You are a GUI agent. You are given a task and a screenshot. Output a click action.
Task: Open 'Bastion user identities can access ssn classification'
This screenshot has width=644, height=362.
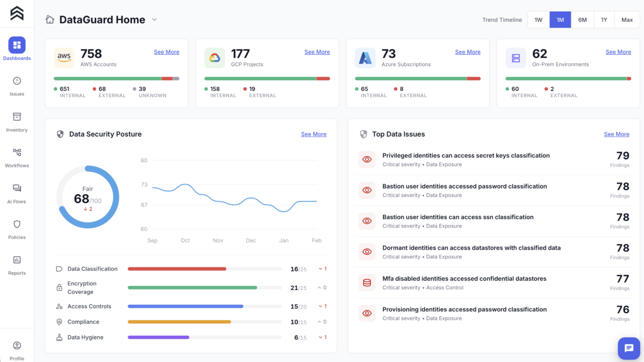458,217
